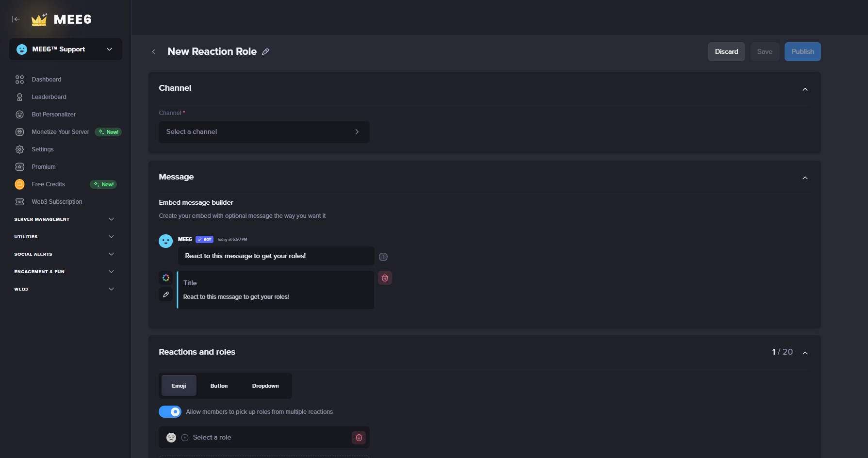
Task: Click the Settings gear icon
Action: coord(19,149)
